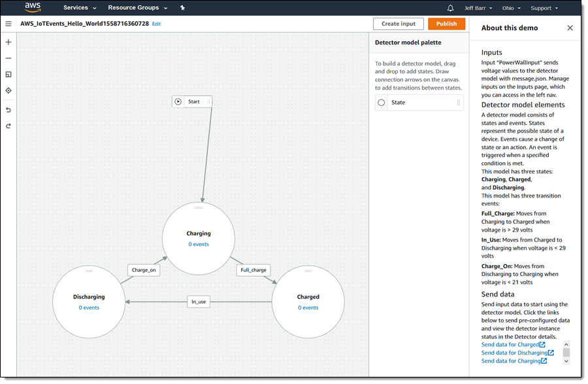Redo the last canvas change

pos(8,126)
